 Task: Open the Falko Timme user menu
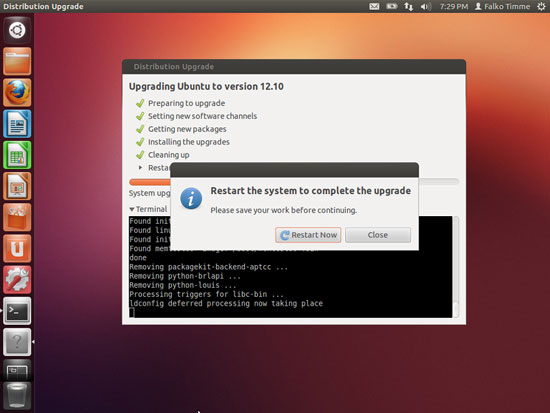click(502, 6)
